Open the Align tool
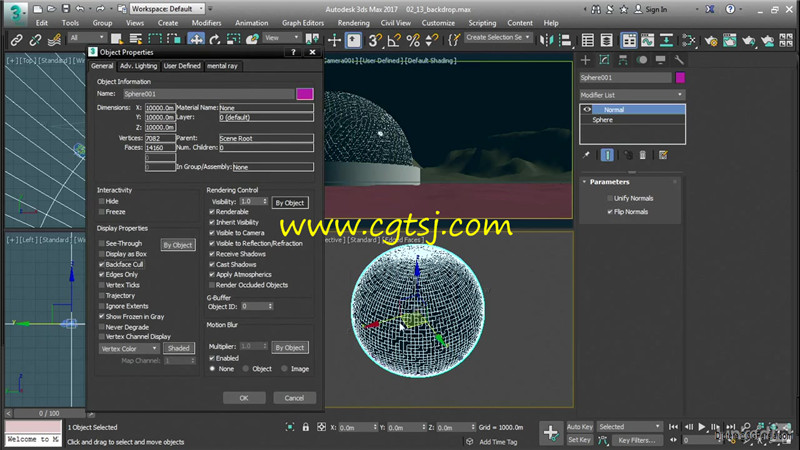Viewport: 800px width, 450px height. 565,40
